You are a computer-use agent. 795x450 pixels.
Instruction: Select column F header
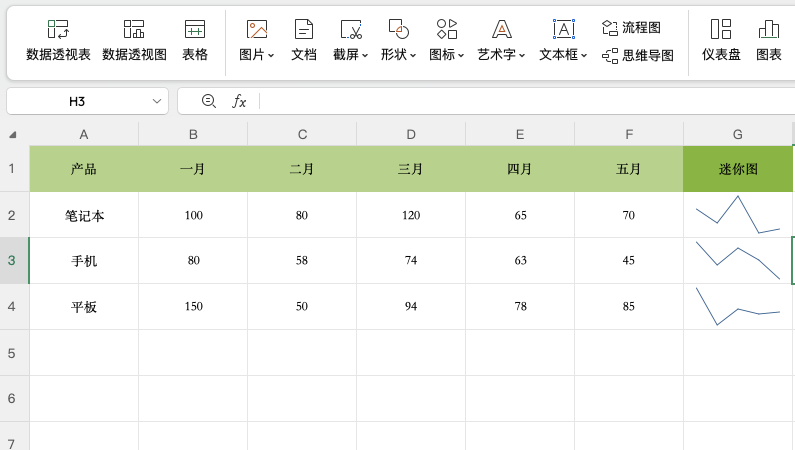629,134
